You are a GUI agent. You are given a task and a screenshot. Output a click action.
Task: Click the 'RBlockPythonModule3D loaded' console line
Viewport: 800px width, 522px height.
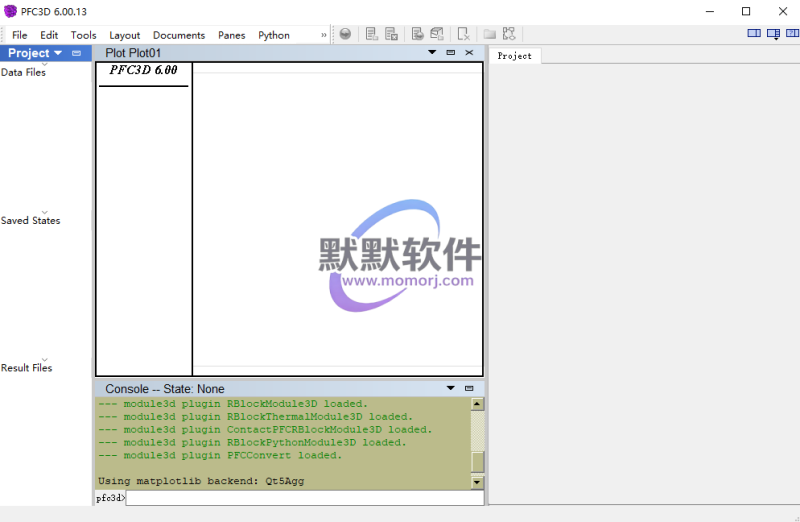(x=252, y=442)
